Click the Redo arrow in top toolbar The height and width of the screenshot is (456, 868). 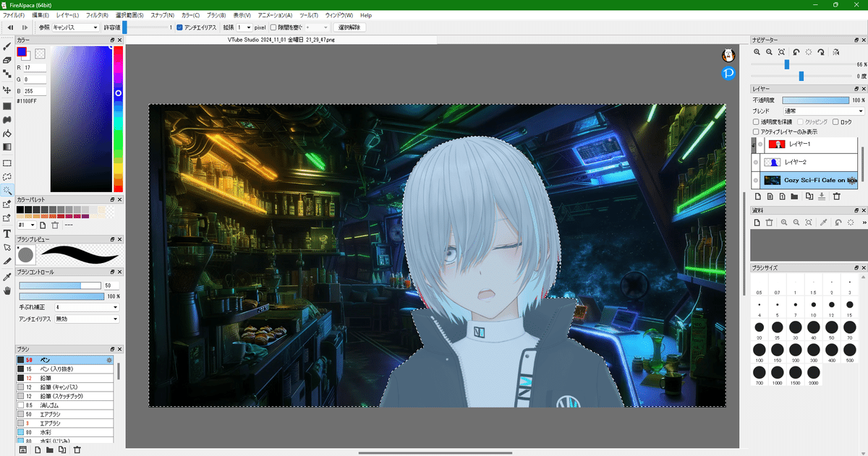(25, 27)
